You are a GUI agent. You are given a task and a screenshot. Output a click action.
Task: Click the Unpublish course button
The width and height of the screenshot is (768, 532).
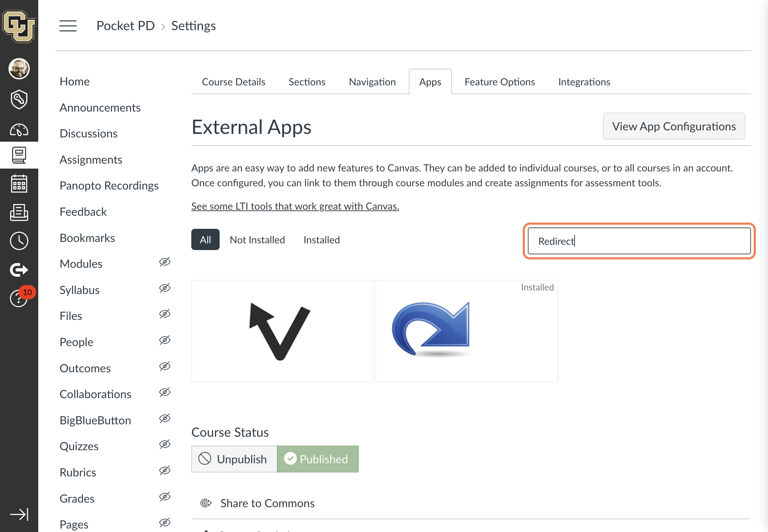click(x=234, y=459)
